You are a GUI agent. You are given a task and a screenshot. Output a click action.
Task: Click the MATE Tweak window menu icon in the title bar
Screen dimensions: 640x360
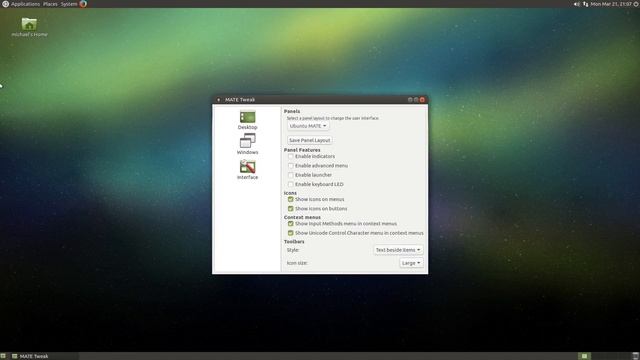coord(218,100)
